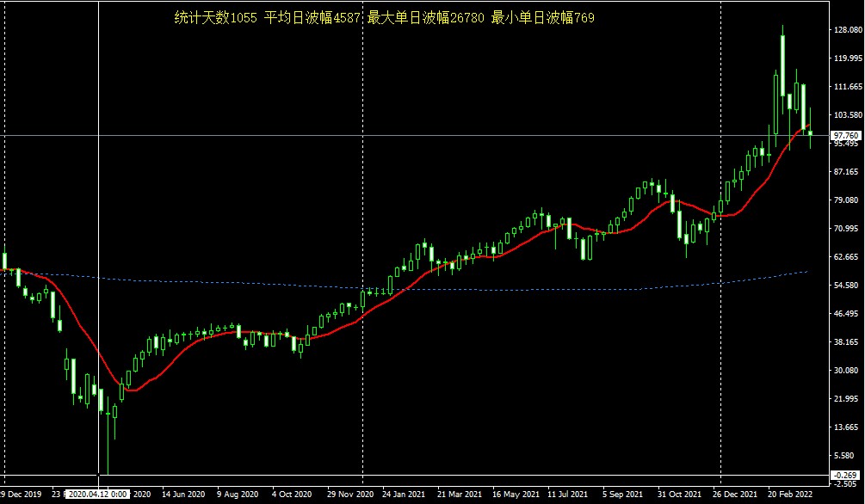Screen dimensions: 865x504
Task: Click the 26 Dec 2021 date label
Action: (735, 495)
